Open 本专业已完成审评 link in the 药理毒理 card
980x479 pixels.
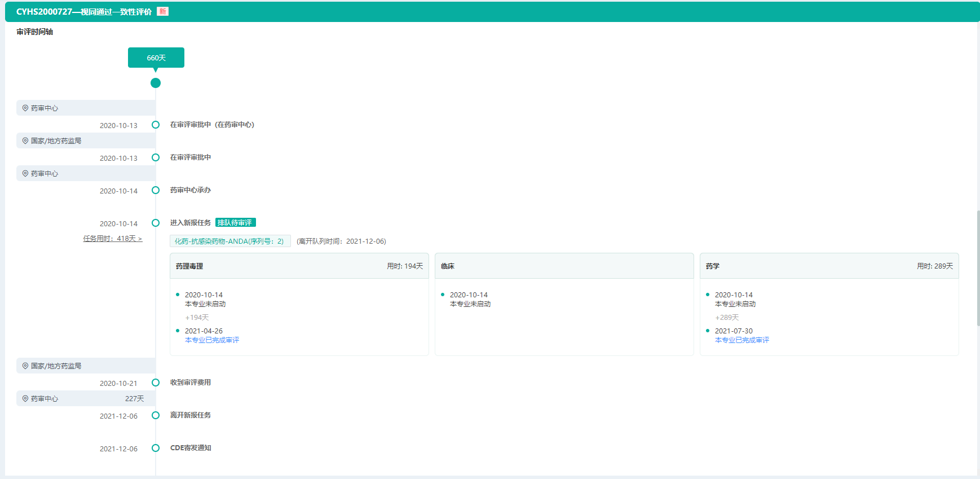(x=212, y=340)
